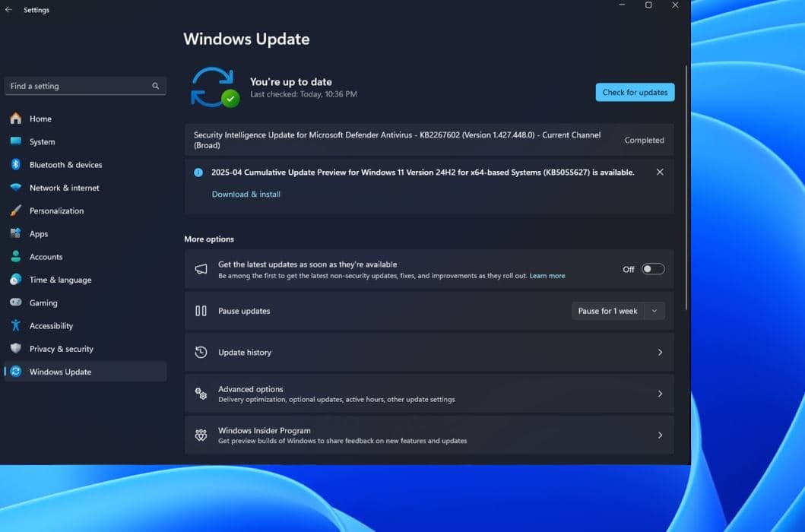The image size is (805, 532).
Task: Expand Update history chevron
Action: 659,353
